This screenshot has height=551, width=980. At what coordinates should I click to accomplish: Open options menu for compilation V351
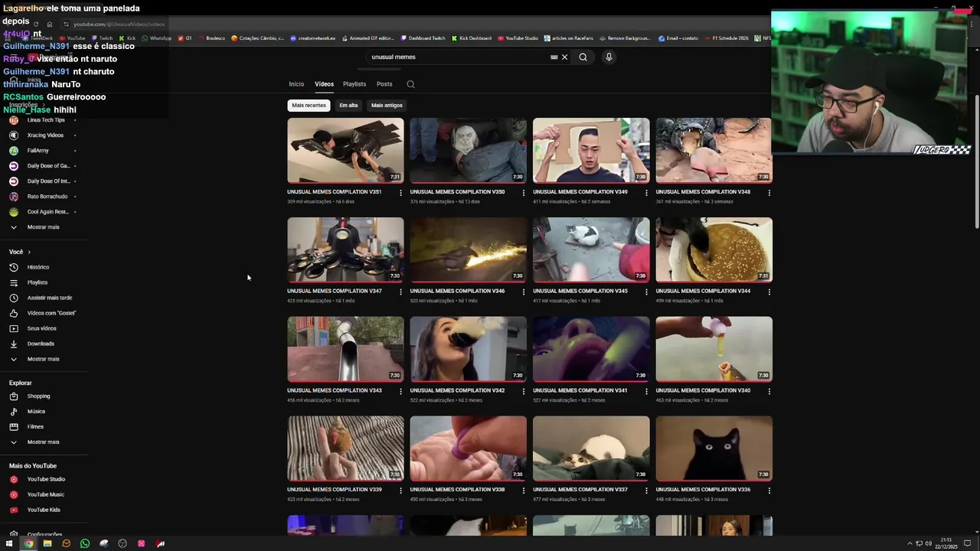[x=400, y=193]
